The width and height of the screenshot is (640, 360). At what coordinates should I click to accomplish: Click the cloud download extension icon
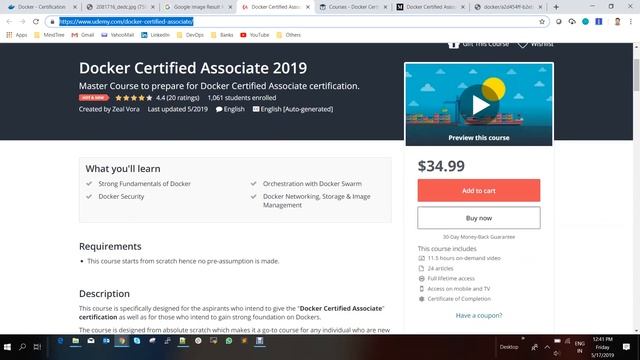[572, 22]
